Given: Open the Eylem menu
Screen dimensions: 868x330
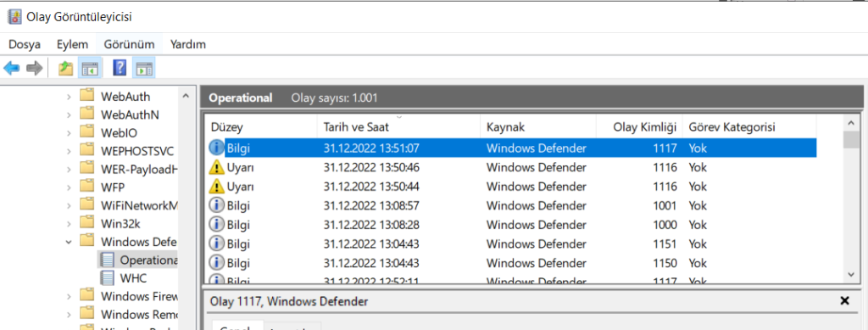Looking at the screenshot, I should tap(73, 44).
